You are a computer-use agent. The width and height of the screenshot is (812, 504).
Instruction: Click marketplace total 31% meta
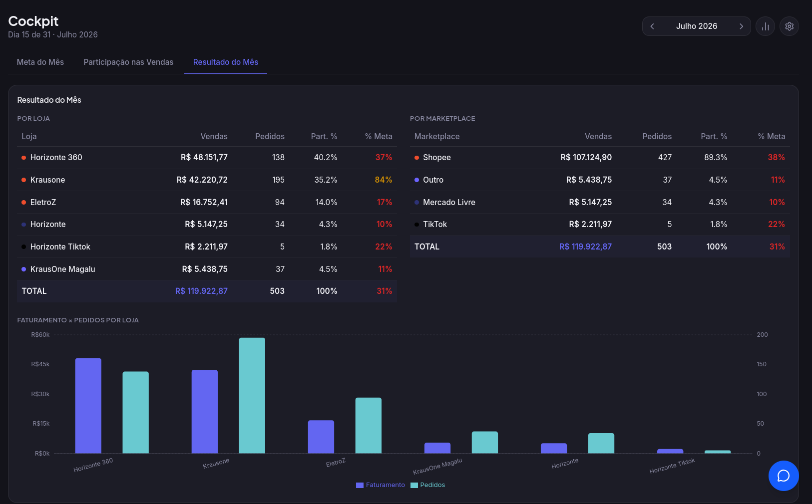[777, 247]
